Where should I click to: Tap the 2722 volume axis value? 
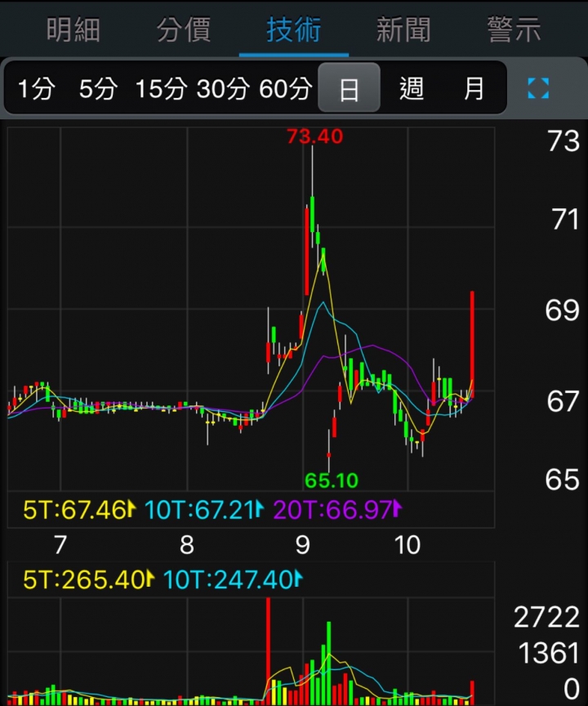coord(546,617)
